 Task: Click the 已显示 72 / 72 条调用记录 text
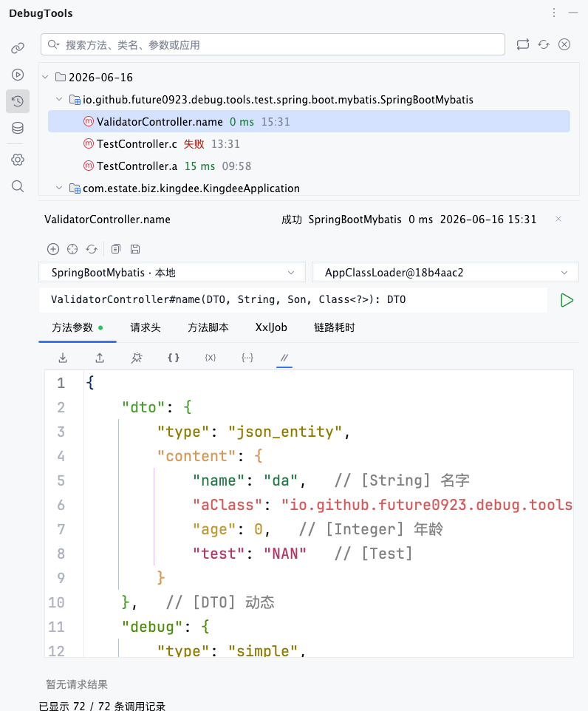click(102, 706)
